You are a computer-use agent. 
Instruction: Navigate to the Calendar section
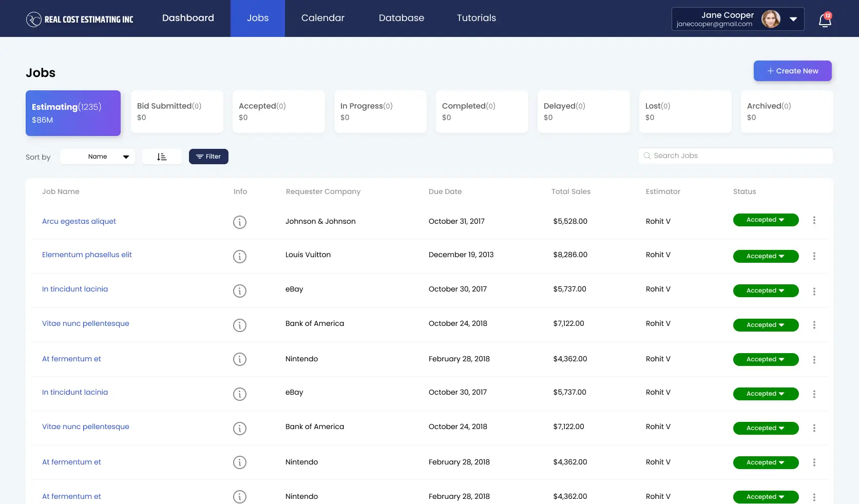[x=322, y=18]
